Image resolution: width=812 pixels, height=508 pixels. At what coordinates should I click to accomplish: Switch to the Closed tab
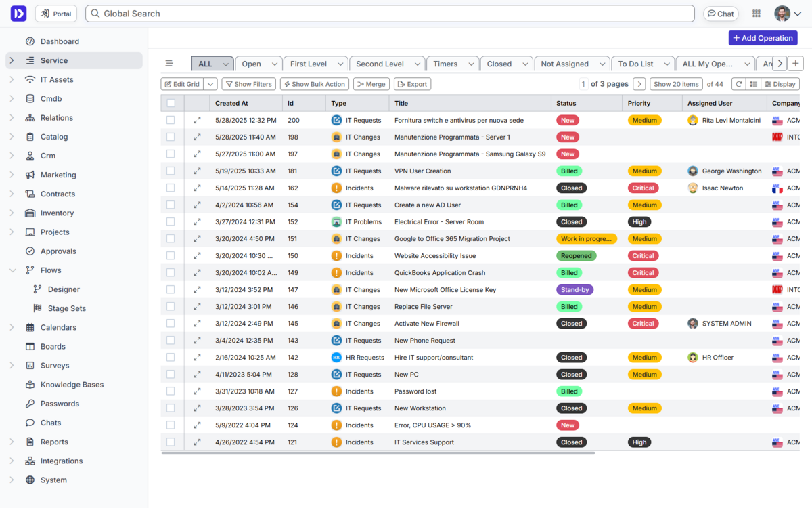click(499, 64)
